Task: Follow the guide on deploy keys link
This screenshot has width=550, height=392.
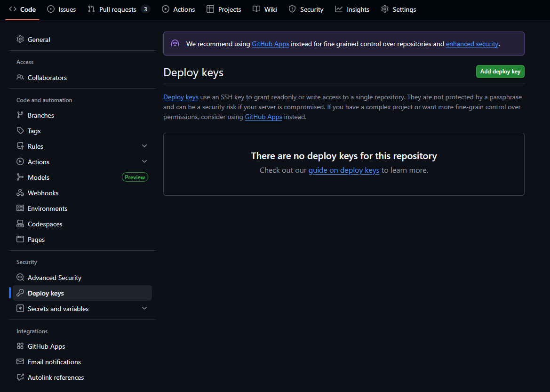Action: 343,170
